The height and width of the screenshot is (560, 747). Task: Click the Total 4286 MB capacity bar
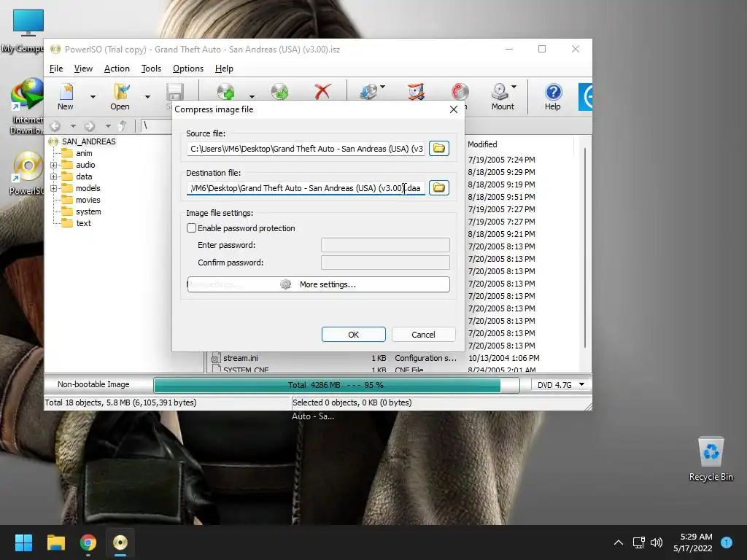(x=336, y=385)
